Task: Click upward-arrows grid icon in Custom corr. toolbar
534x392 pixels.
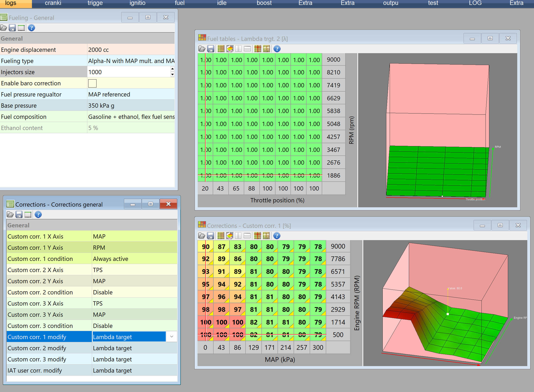Action: click(266, 236)
